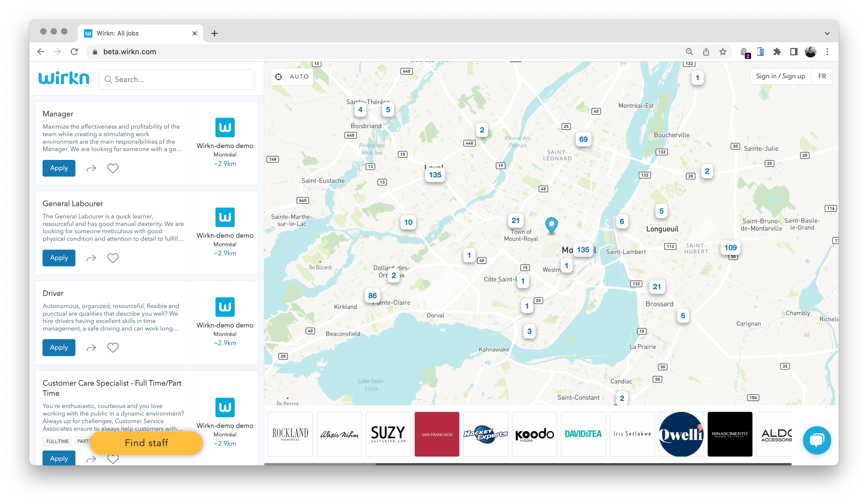Click the SUZY brand logo thumbnail
Image resolution: width=868 pixels, height=504 pixels.
pos(388,434)
